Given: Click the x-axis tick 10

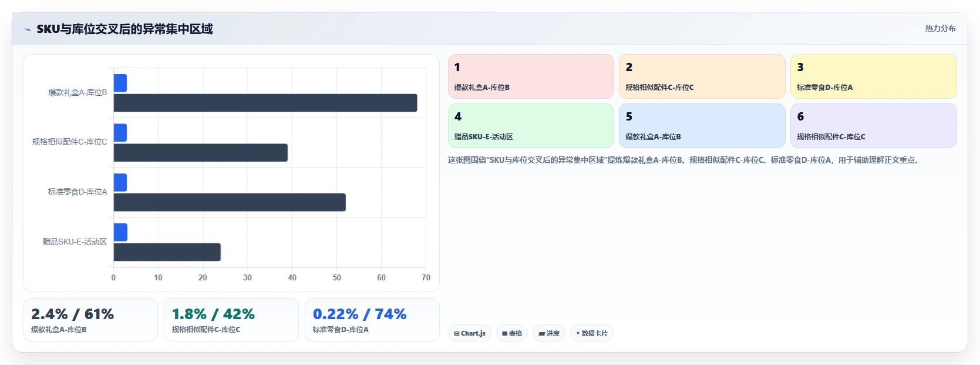Looking at the screenshot, I should click(x=158, y=277).
